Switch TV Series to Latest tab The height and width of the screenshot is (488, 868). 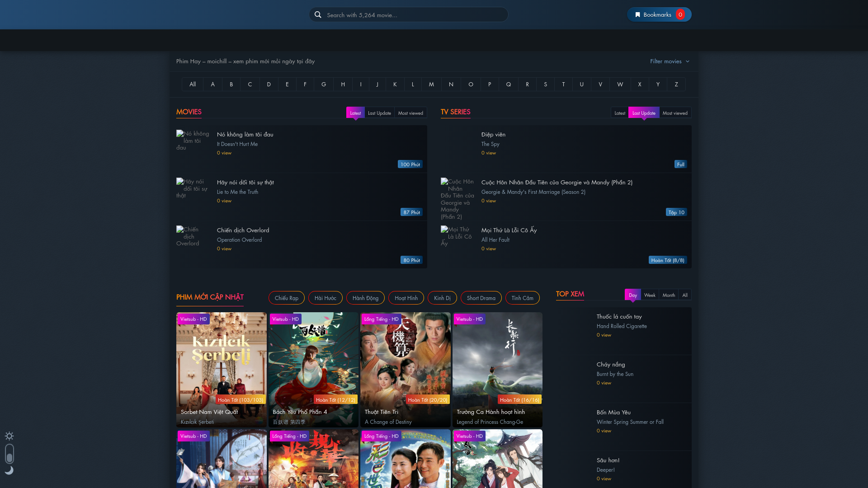[x=619, y=113]
